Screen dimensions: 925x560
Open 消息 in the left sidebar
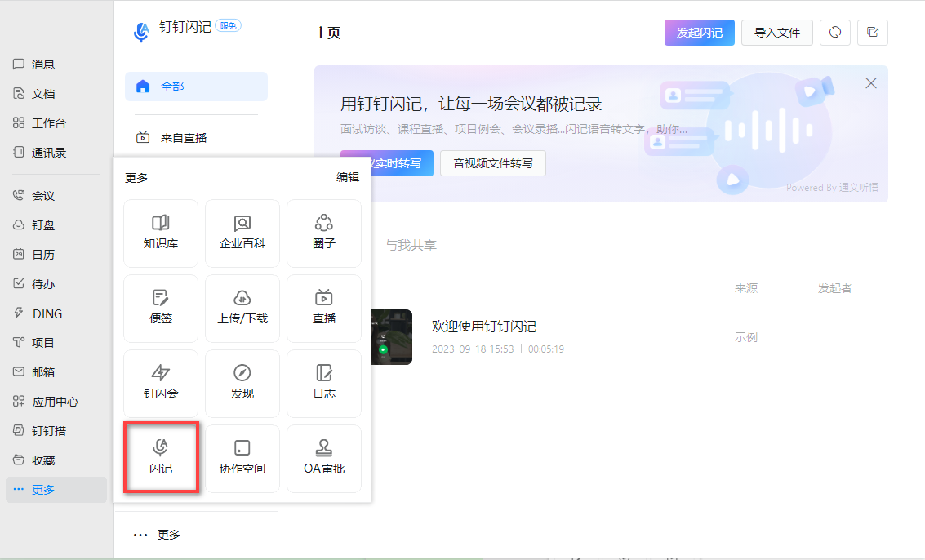(x=34, y=64)
